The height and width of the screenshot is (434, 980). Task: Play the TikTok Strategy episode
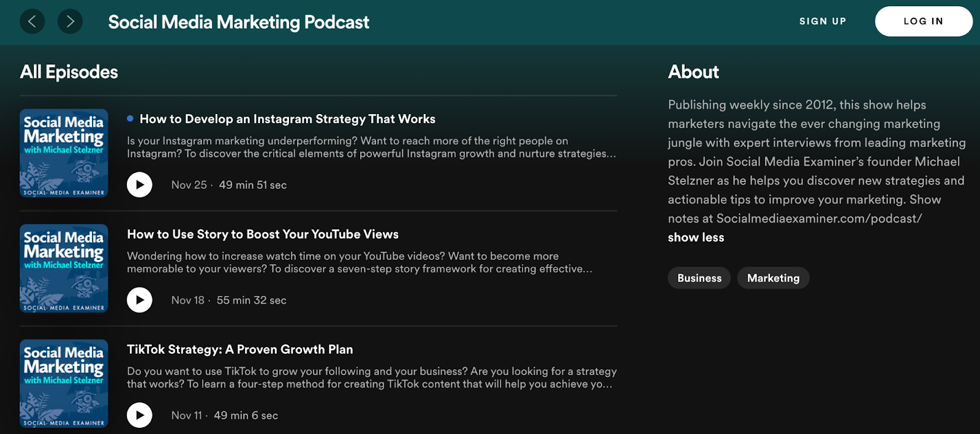(x=140, y=415)
